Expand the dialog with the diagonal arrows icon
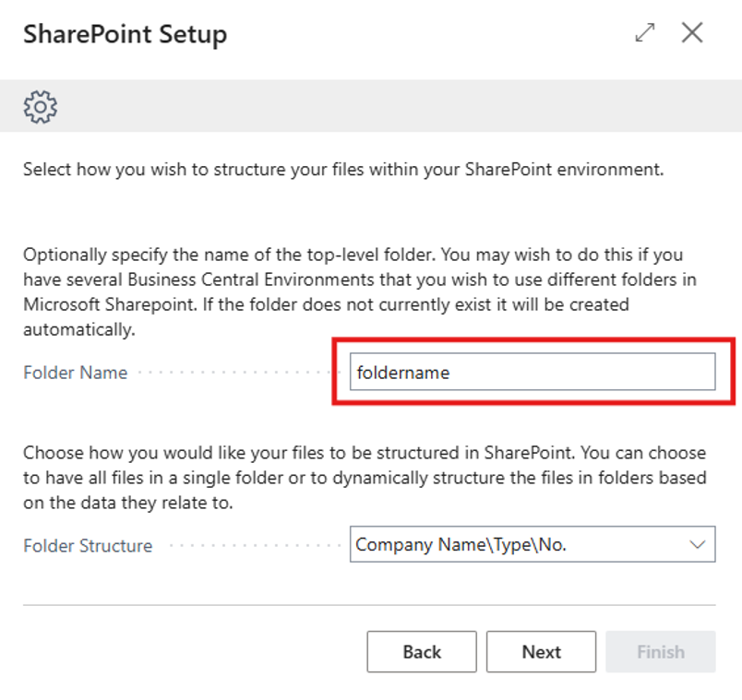The height and width of the screenshot is (700, 742). 645,33
